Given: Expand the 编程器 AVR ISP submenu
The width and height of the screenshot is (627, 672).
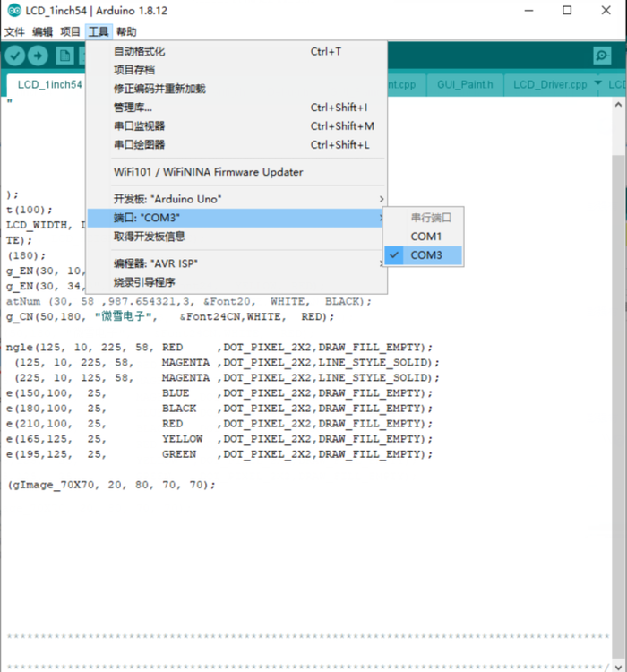Looking at the screenshot, I should click(x=237, y=263).
